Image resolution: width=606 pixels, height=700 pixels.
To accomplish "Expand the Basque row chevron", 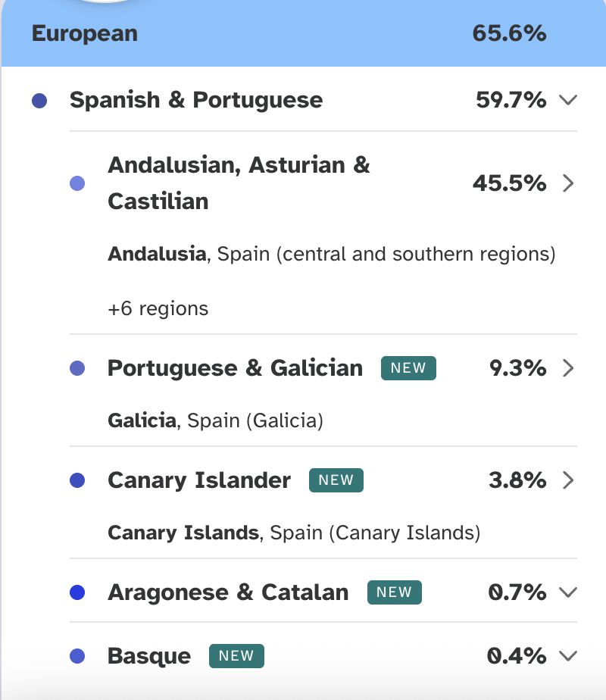I will (568, 656).
